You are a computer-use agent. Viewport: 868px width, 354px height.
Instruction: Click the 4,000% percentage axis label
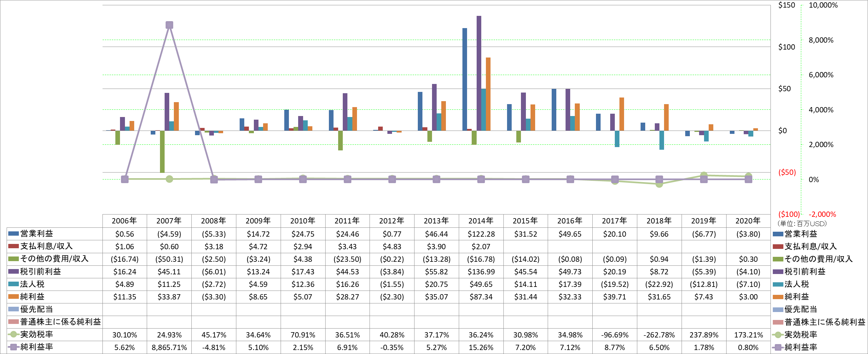point(821,110)
